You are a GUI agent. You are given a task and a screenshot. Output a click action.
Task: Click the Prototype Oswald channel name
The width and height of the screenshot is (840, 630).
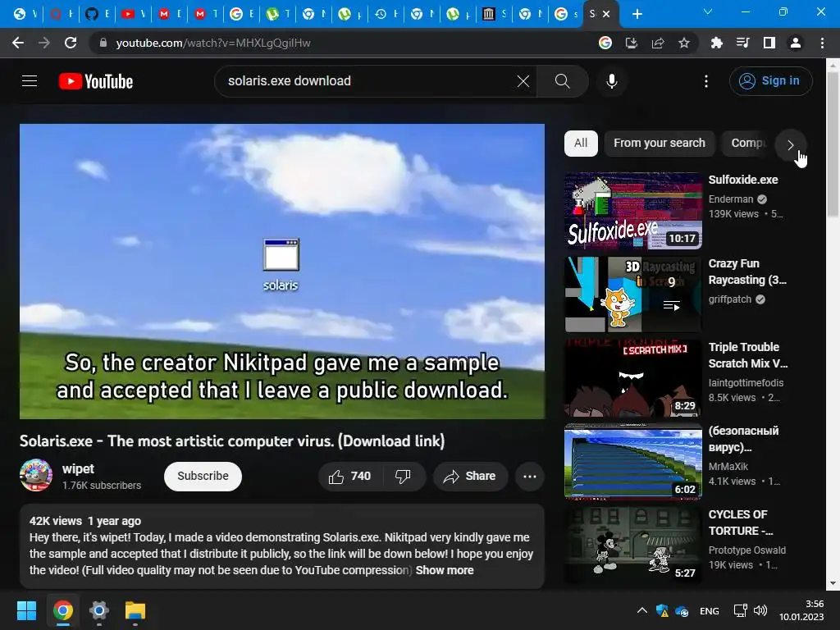pyautogui.click(x=746, y=550)
